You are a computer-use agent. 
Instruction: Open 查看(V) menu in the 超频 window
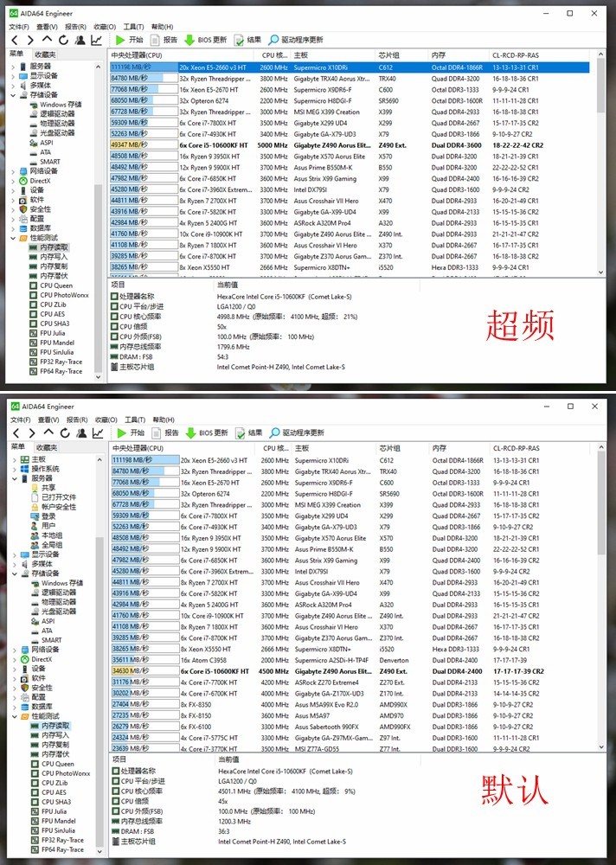(x=47, y=27)
